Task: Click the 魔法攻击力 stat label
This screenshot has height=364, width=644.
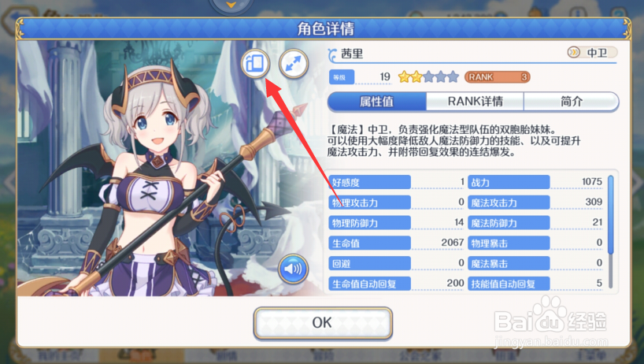Action: [x=509, y=202]
